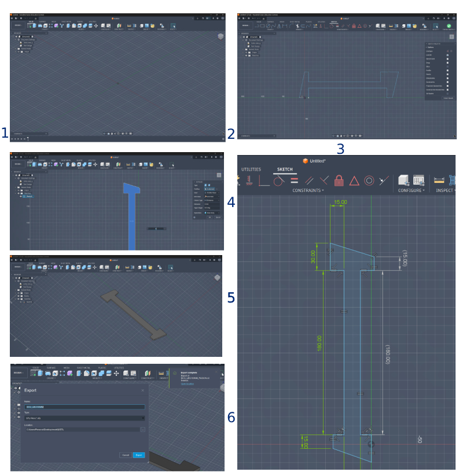Screen dimensions: 463x476
Task: Select the Parallel constraint icon
Action: (x=309, y=180)
